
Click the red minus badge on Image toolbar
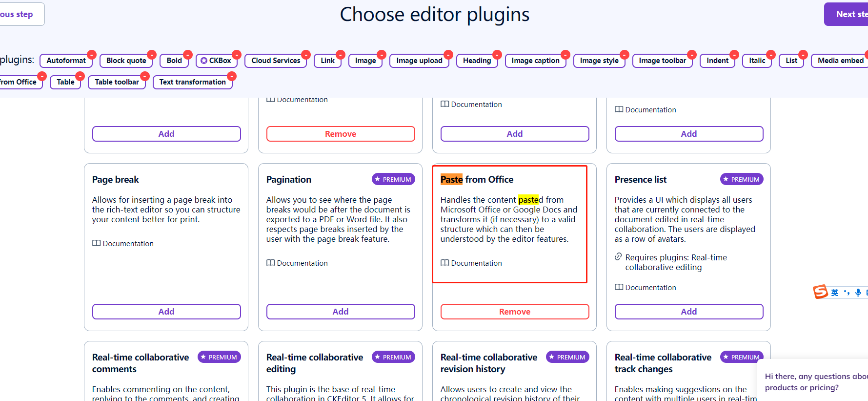pos(692,55)
